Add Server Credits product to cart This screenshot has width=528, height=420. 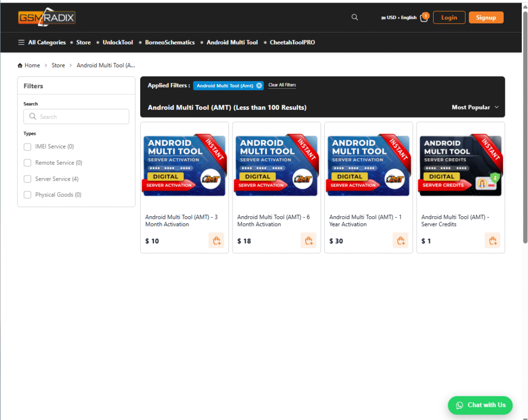492,240
